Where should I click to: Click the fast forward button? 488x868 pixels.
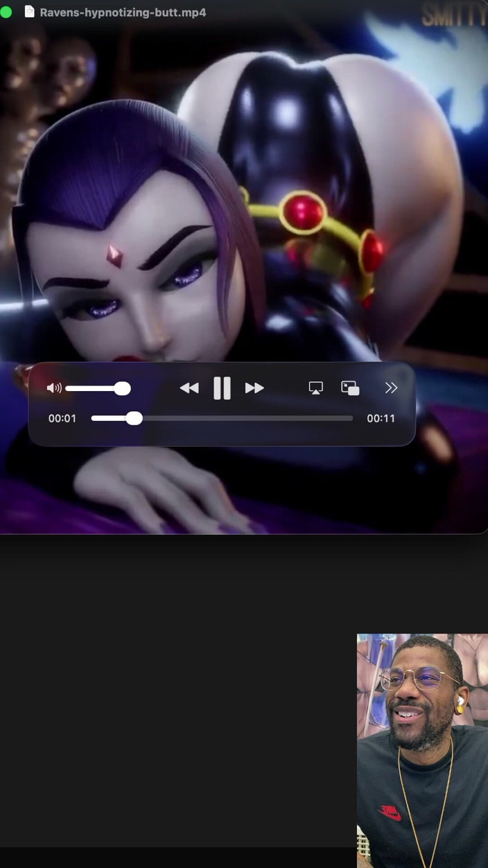254,388
